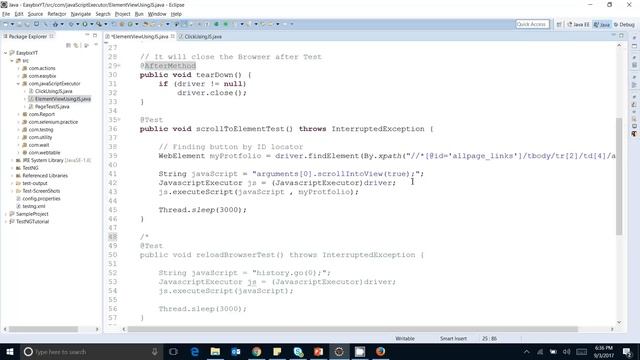Viewport: 640px width, 360px height.
Task: Open File Explorer from the taskbar
Action: click(215, 352)
